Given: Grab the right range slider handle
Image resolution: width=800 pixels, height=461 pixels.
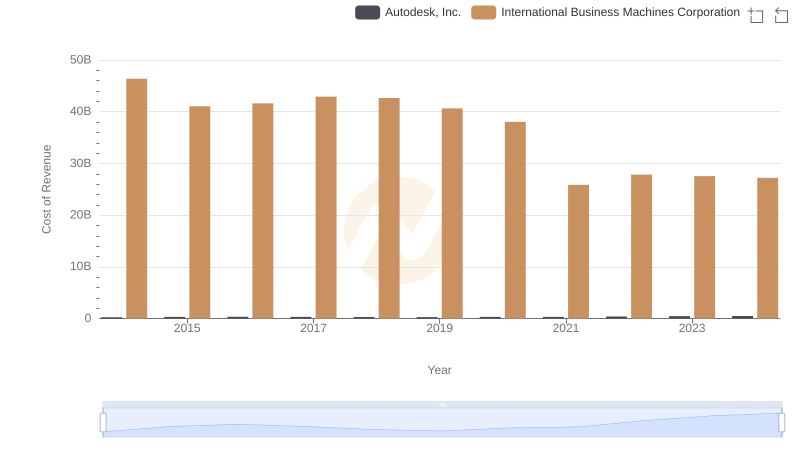Looking at the screenshot, I should point(781,423).
